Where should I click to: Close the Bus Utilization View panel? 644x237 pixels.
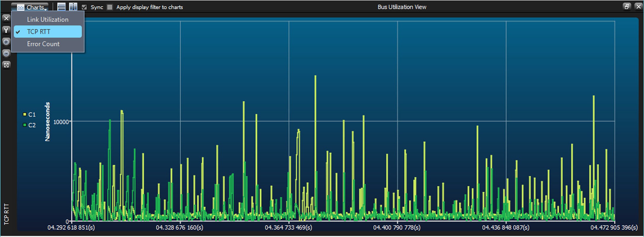pyautogui.click(x=638, y=7)
